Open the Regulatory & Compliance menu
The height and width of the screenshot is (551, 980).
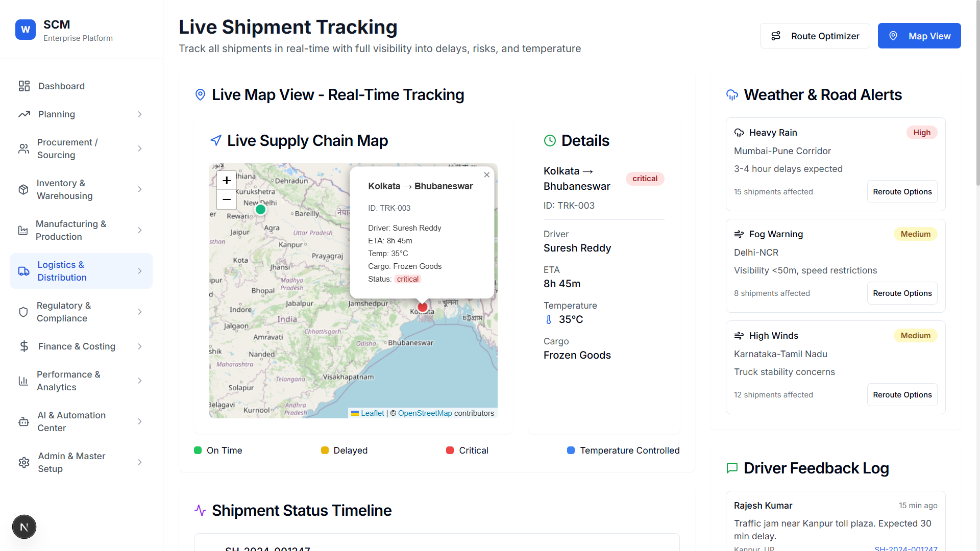[64, 312]
